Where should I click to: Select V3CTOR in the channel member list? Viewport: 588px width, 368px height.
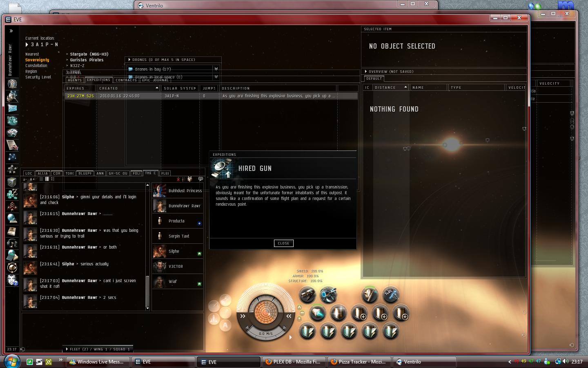click(x=178, y=266)
